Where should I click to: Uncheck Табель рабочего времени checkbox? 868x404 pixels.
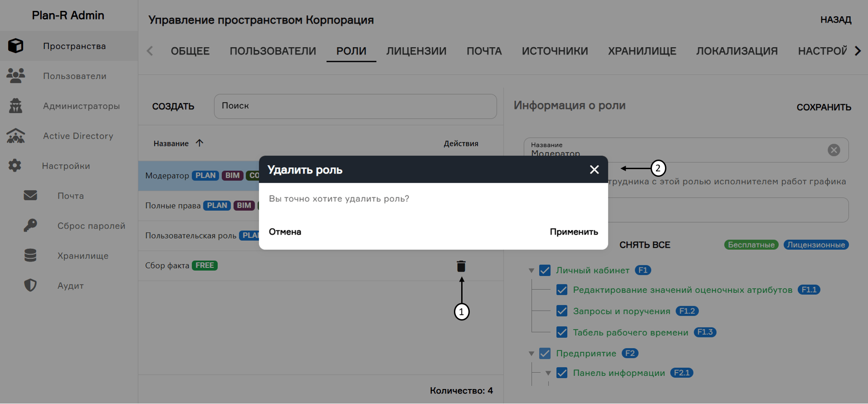coord(562,332)
